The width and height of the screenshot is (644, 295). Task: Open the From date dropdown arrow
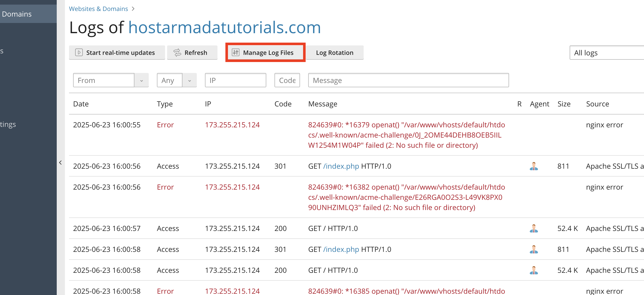[142, 80]
